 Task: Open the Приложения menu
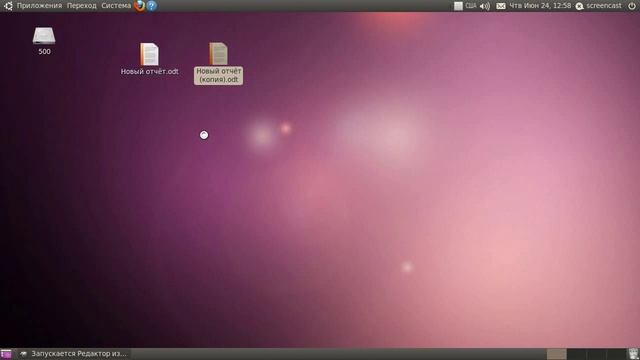pyautogui.click(x=39, y=6)
